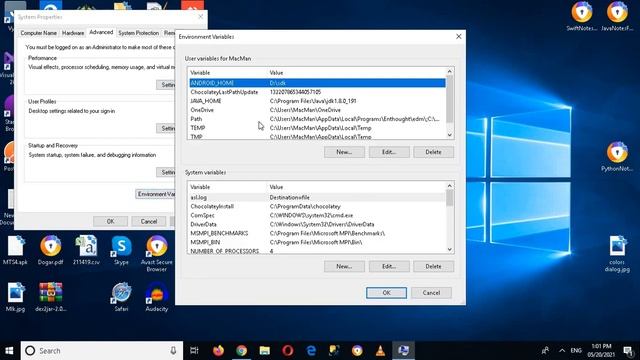This screenshot has width=640, height=360.
Task: Select the ANDROID_HOME user variable row
Action: [x=317, y=83]
